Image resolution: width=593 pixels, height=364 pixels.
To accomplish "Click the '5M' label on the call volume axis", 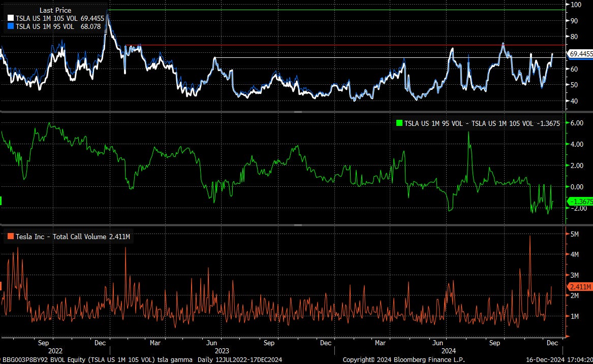I will click(575, 235).
